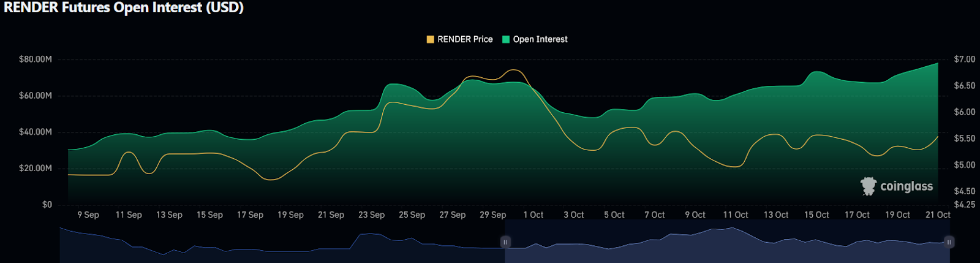Click the $6.50 price axis label
980x263 pixels.
coord(965,86)
